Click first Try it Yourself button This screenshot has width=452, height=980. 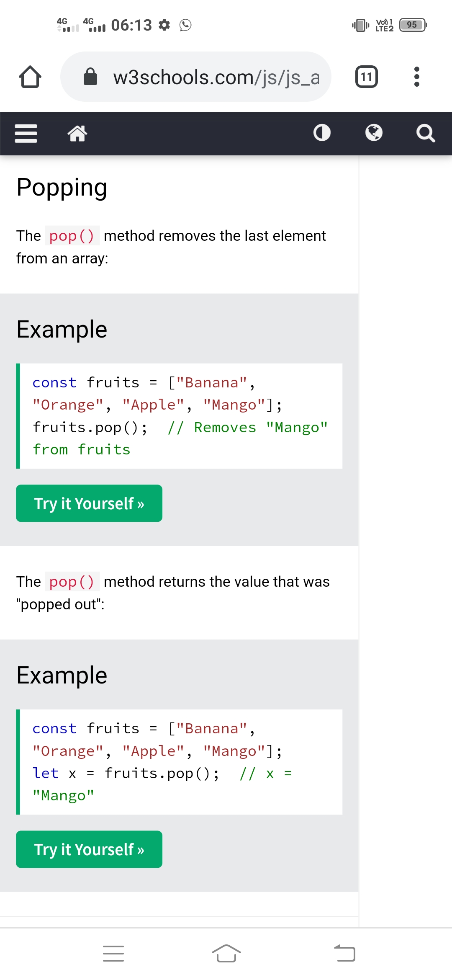point(89,503)
